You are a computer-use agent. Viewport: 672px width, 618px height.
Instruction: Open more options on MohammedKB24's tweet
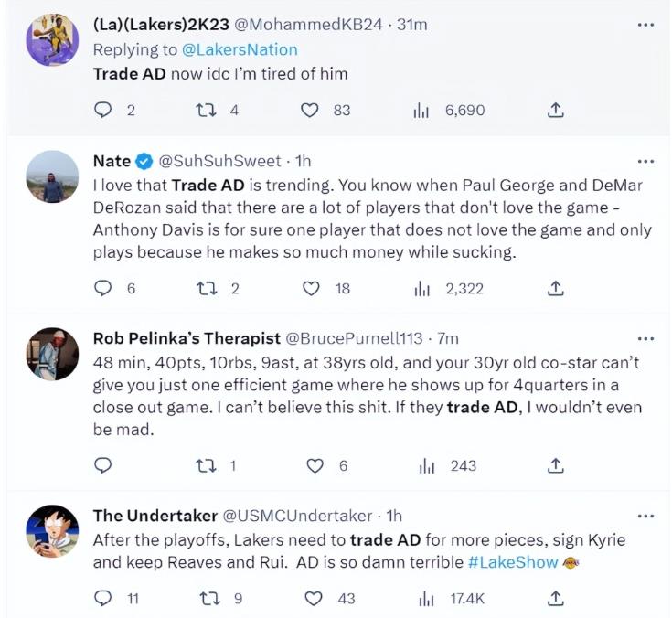pyautogui.click(x=645, y=25)
